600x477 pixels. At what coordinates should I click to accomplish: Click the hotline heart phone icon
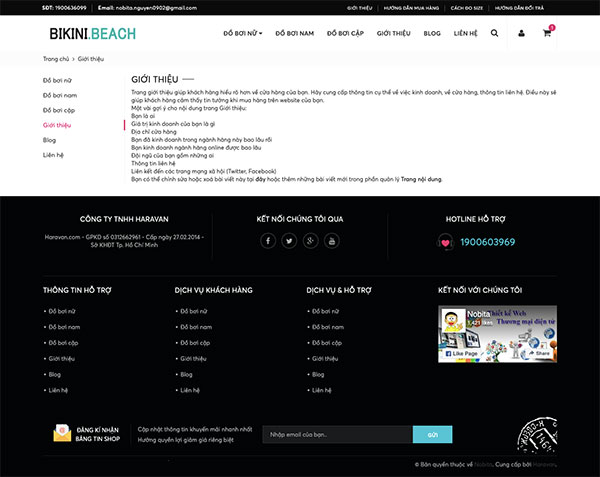(445, 242)
